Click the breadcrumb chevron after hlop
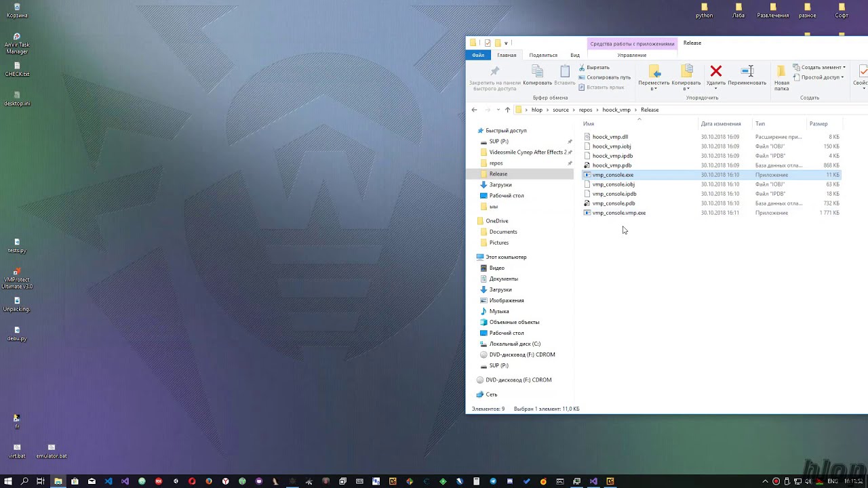The image size is (868, 488). 547,110
